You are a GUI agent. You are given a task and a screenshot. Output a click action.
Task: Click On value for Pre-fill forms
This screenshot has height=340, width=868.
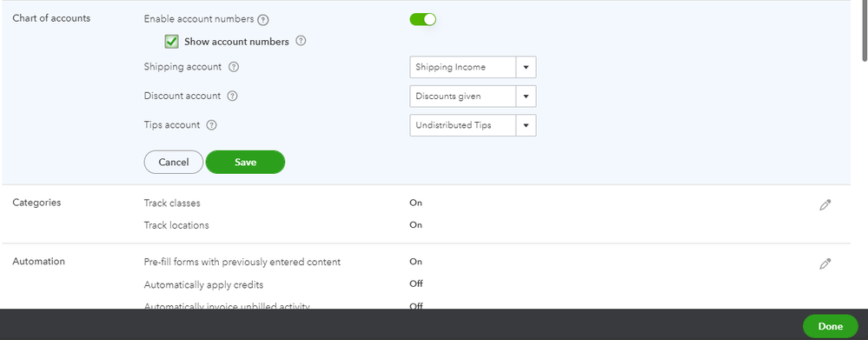pos(415,262)
